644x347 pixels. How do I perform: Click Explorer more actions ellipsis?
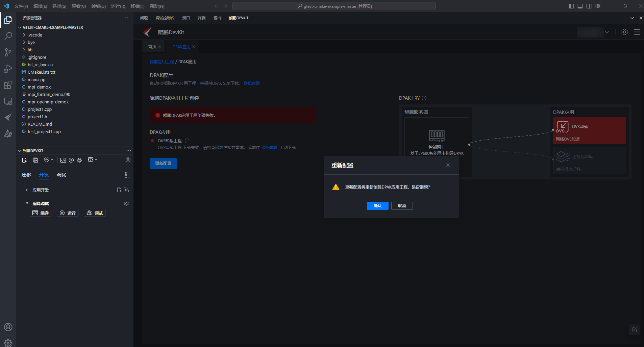pos(126,18)
